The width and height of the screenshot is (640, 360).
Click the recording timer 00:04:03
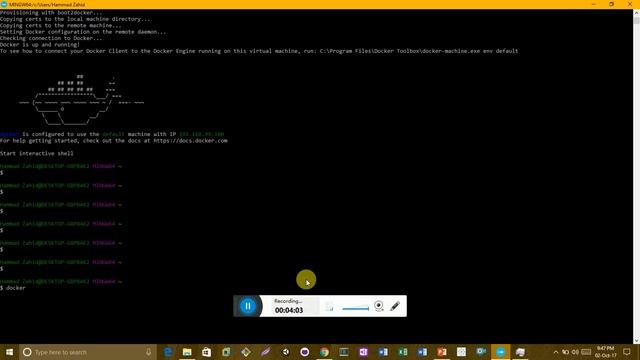[289, 310]
